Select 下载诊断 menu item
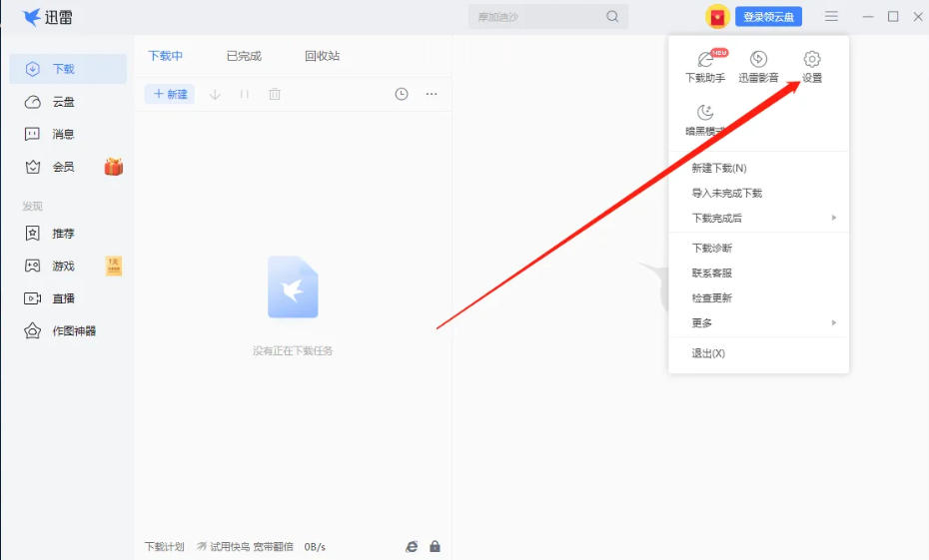Screen dimensions: 929x560 (758, 248)
